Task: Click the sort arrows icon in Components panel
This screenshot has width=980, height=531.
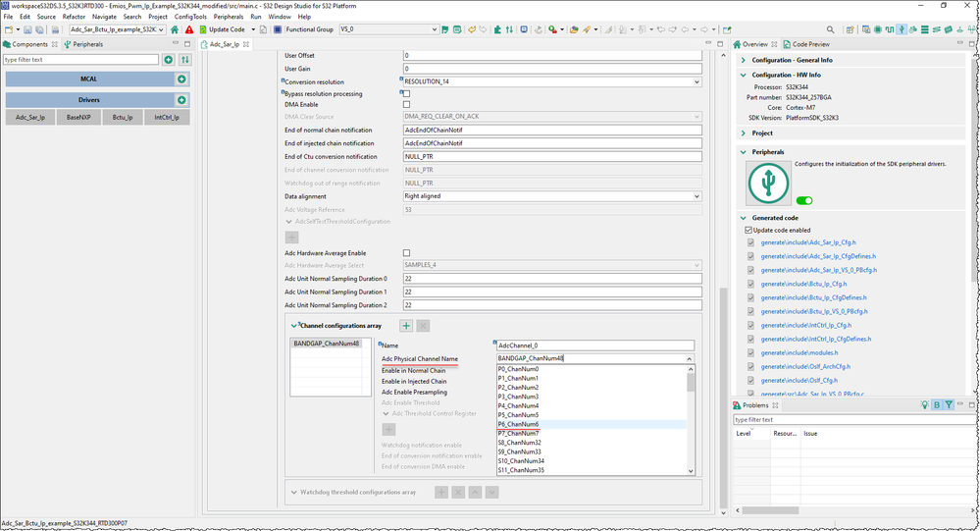Action: [x=184, y=60]
